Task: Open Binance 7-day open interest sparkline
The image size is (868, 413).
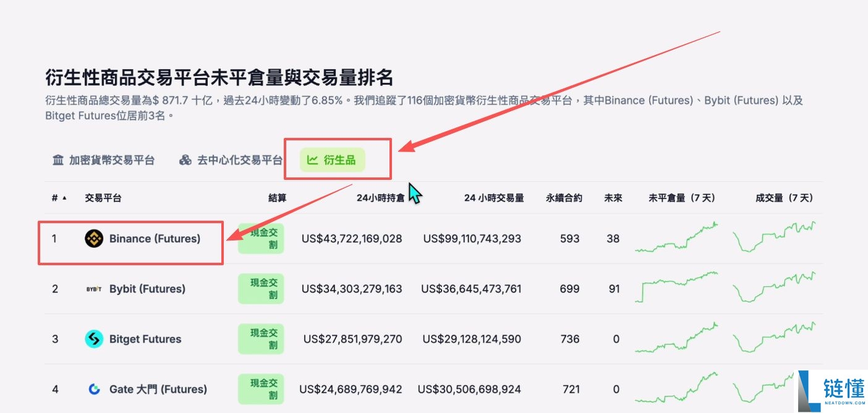Action: click(x=677, y=237)
